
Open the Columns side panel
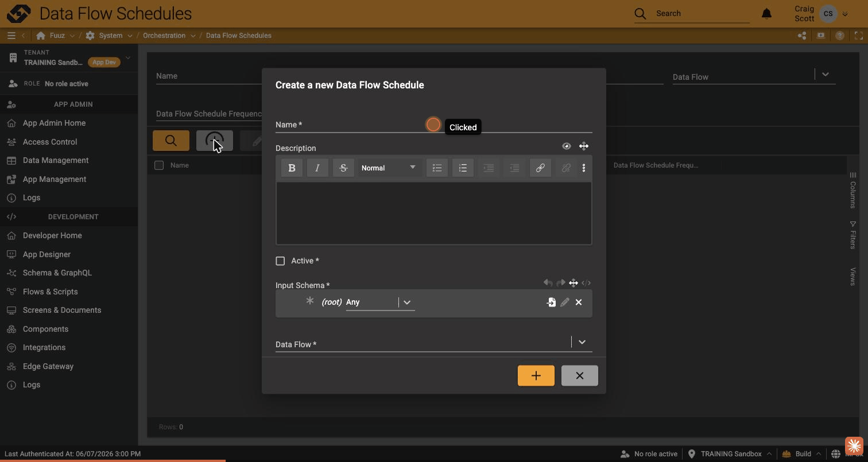(x=853, y=191)
